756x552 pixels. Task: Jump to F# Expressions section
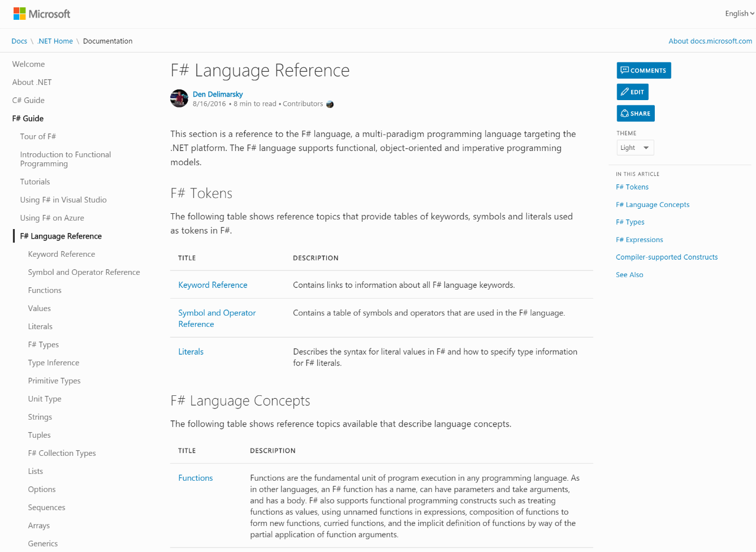point(640,240)
